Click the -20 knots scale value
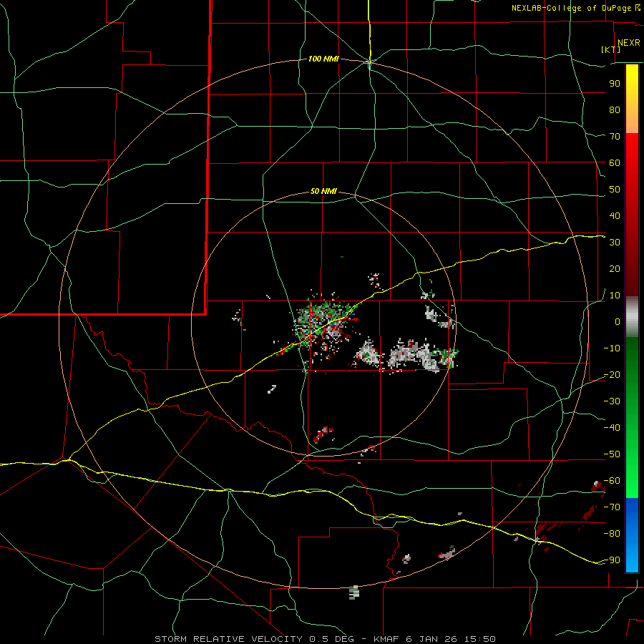The image size is (644, 644). 612,374
